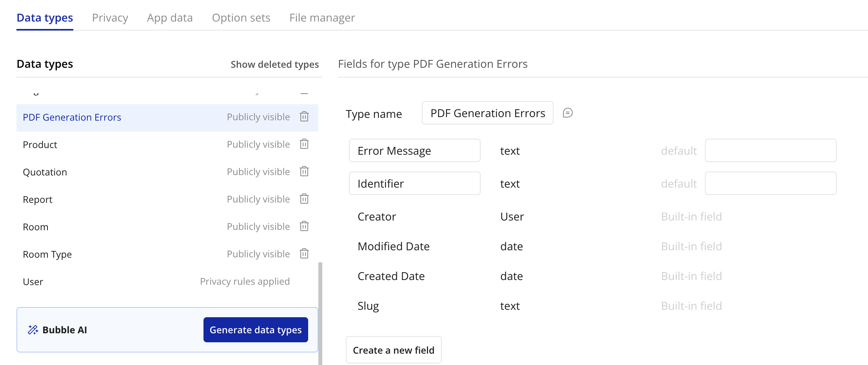The image size is (868, 365).
Task: Delete the Quotation data type
Action: tap(304, 172)
